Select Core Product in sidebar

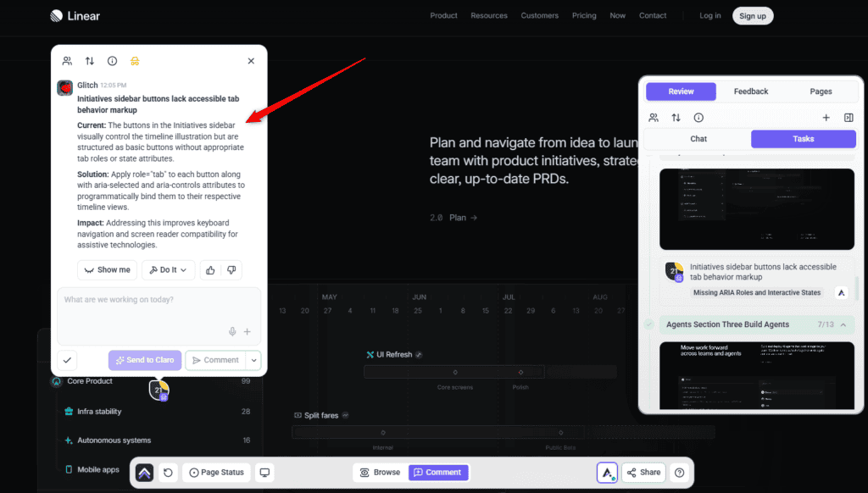point(90,381)
